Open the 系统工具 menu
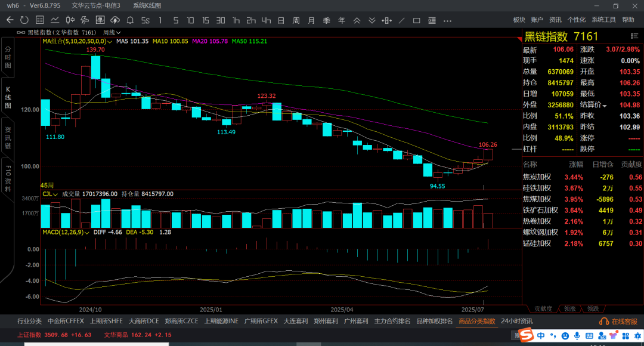Screen dimensions: 644x346 (x=603, y=20)
